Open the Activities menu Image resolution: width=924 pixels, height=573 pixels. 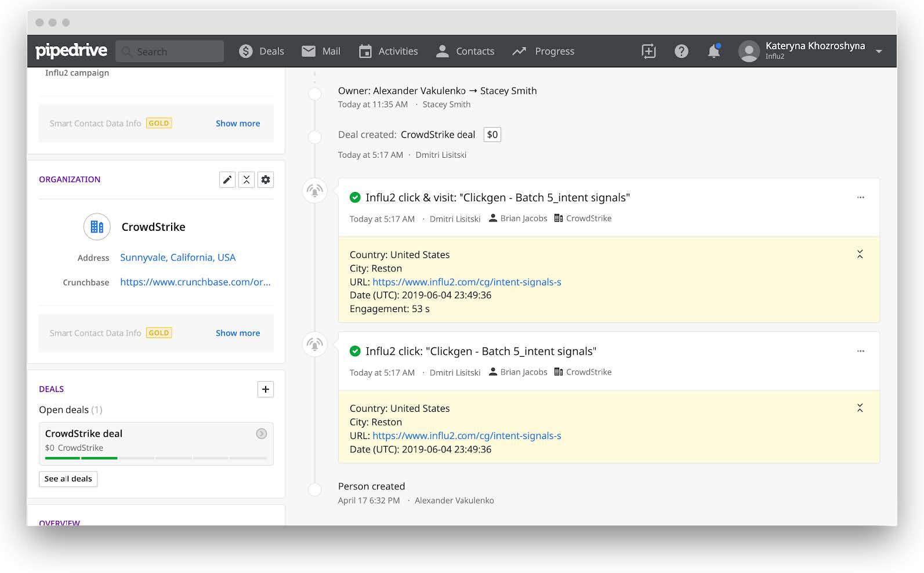pyautogui.click(x=388, y=51)
